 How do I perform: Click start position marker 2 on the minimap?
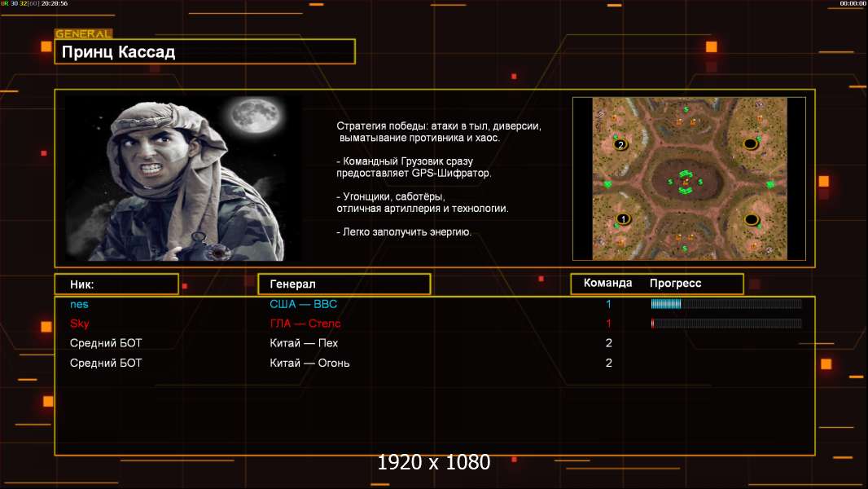[x=620, y=144]
